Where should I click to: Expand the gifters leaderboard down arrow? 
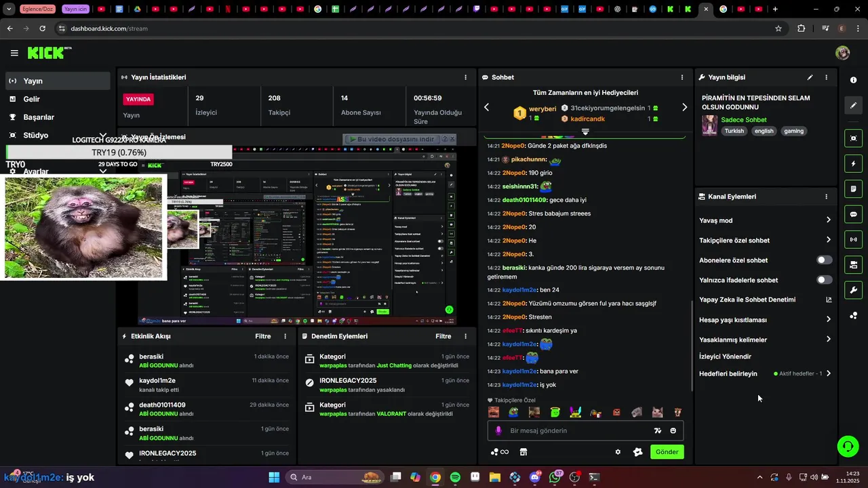click(585, 131)
